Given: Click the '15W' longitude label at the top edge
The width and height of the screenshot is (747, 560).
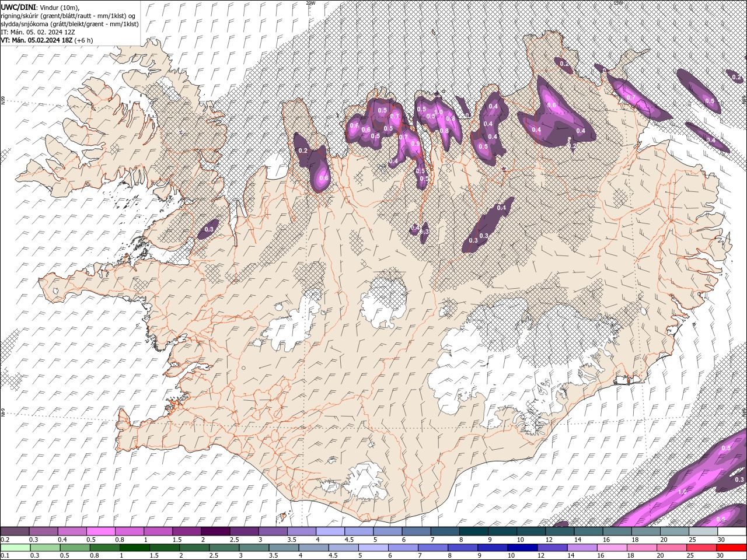Looking at the screenshot, I should 618,3.
